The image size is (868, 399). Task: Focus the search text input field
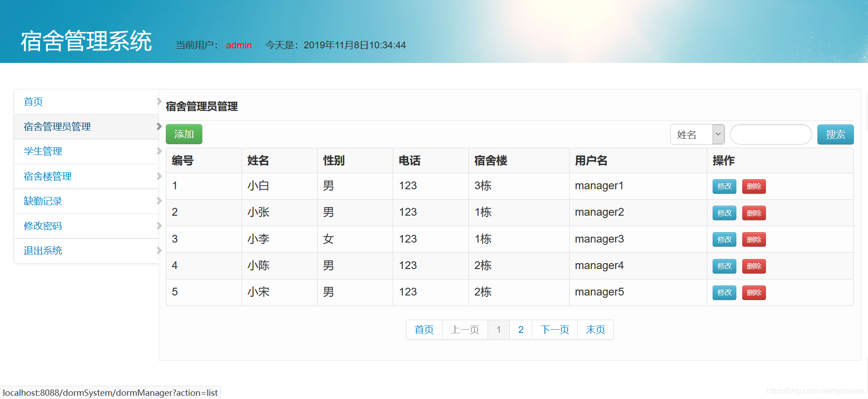point(770,135)
